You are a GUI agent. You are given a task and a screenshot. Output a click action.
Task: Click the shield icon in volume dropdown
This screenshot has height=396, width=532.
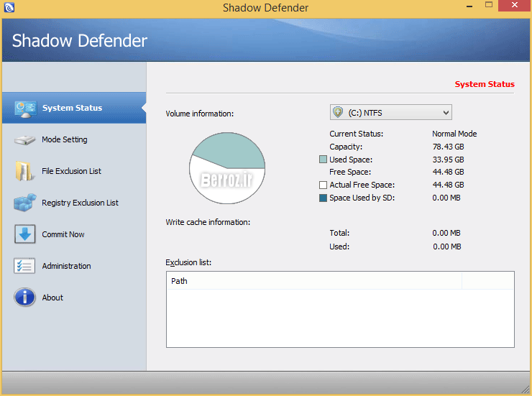coord(338,112)
